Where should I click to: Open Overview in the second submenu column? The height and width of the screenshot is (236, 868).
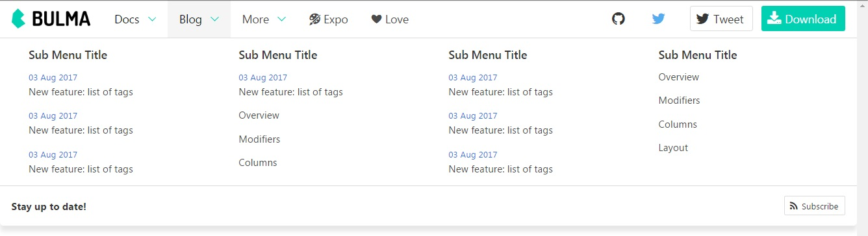click(x=259, y=115)
